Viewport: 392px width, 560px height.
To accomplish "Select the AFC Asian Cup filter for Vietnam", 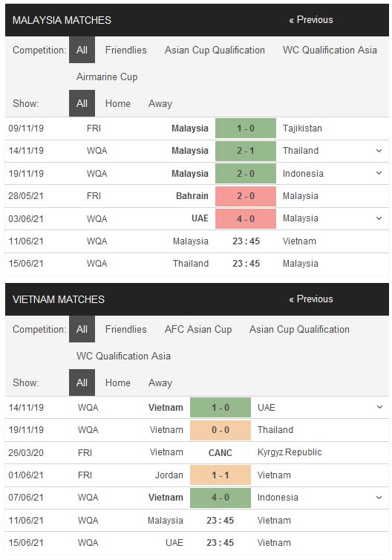I will [198, 329].
